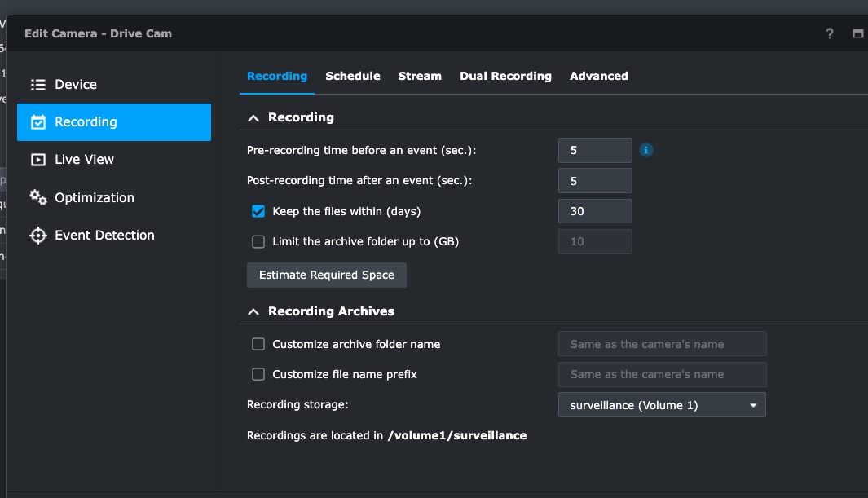Open the Recording storage dropdown
The image size is (868, 498).
(x=662, y=404)
